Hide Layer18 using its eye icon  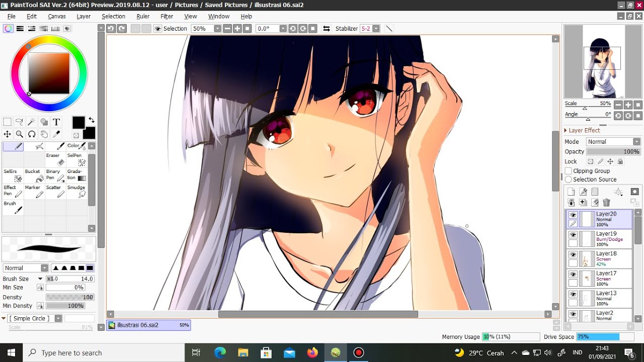click(573, 254)
